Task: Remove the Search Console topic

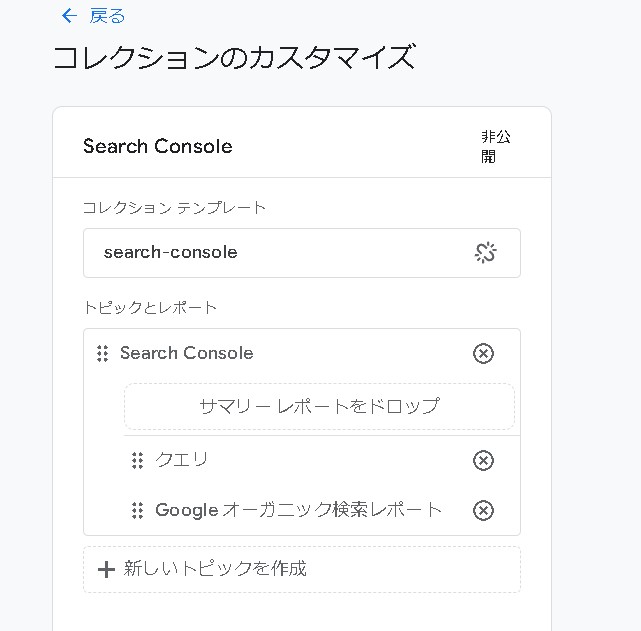Action: coord(483,353)
